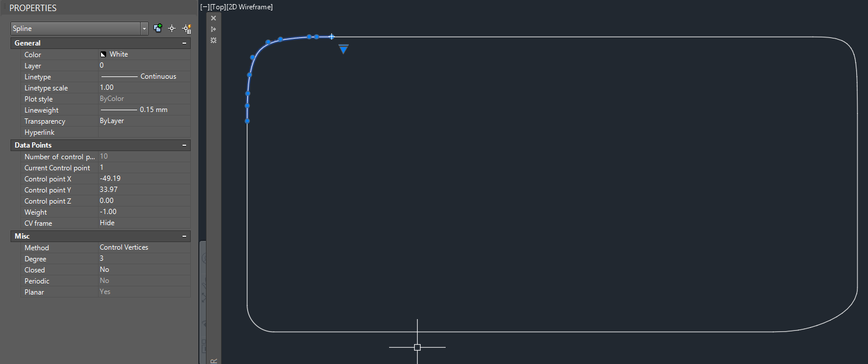Collapse the Misc section

[184, 236]
